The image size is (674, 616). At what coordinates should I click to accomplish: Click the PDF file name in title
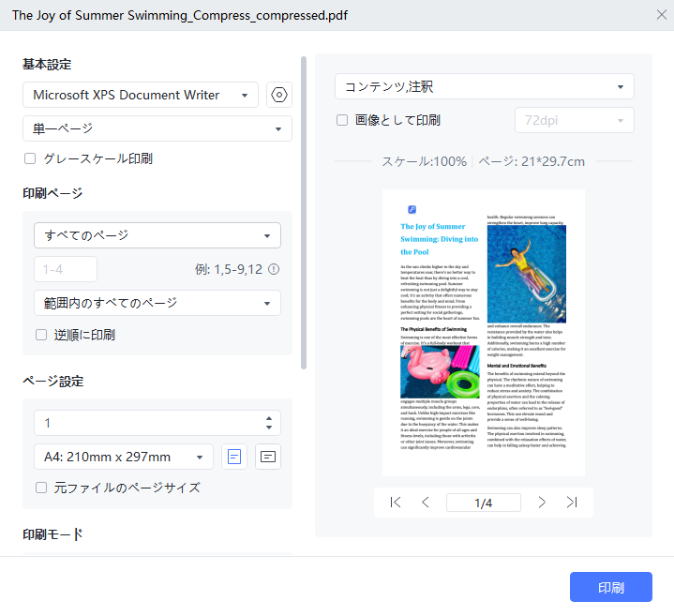[180, 15]
